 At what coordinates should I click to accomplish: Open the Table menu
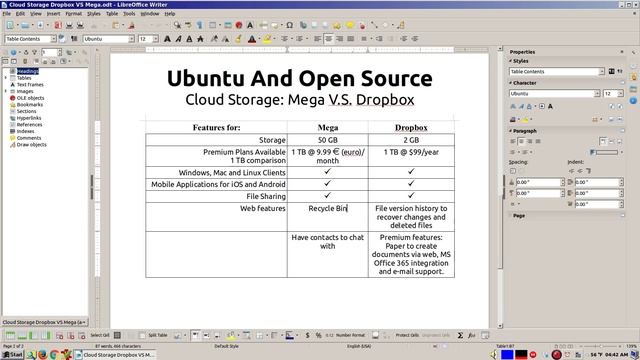pos(112,13)
